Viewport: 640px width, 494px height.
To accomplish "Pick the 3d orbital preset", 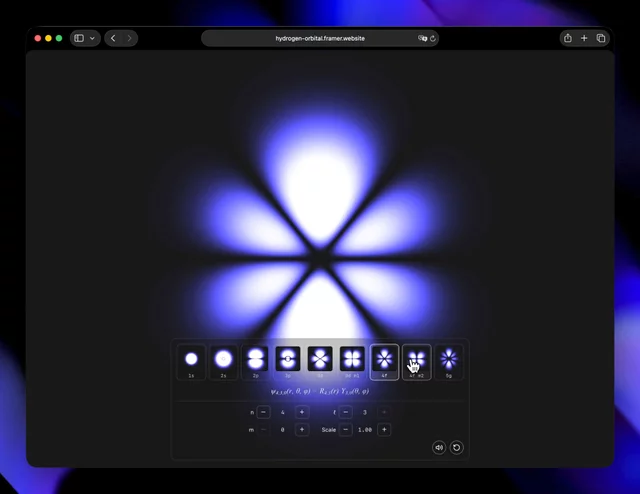I will (x=320, y=362).
